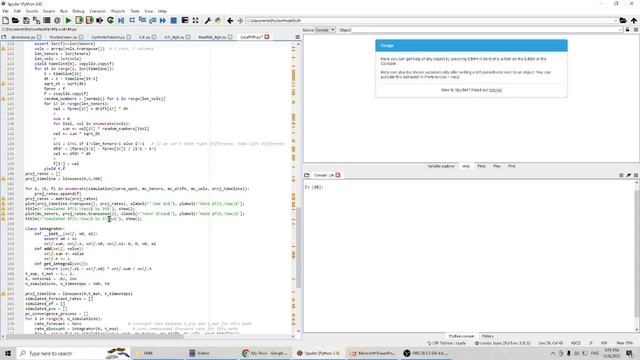This screenshot has height=360, width=640.
Task: Open Preferences with wrench icon
Action: [207, 20]
